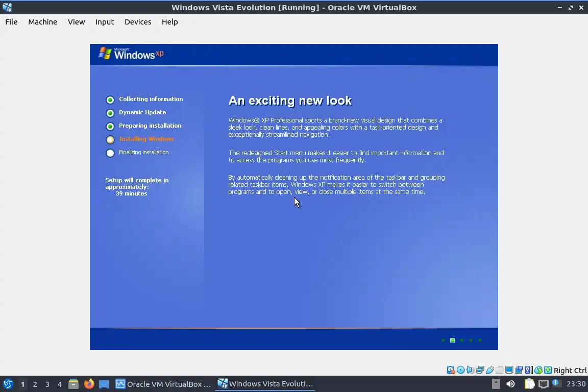
Task: Click the recording status icon
Action: click(x=519, y=370)
